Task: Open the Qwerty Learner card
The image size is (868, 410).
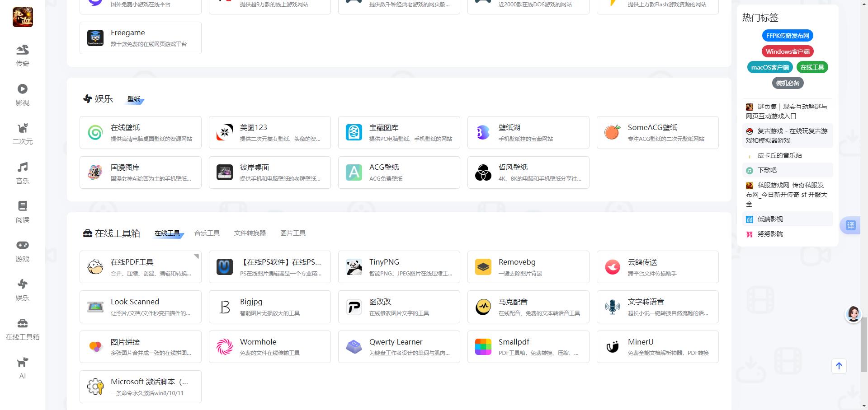Action: point(399,347)
